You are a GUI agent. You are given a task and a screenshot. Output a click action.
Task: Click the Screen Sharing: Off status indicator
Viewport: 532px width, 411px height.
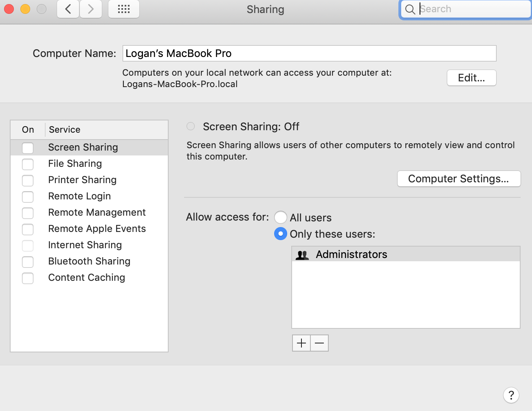[191, 126]
